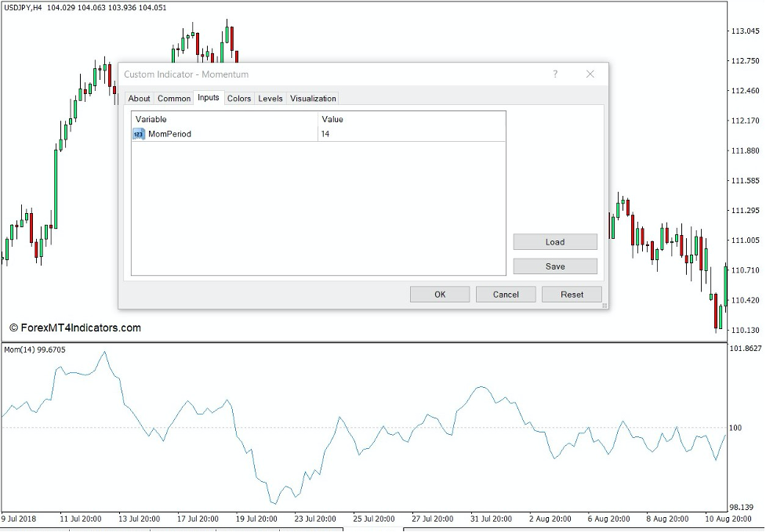Close the Custom Indicator Momentum dialog
This screenshot has height=532, width=766.
pos(590,74)
